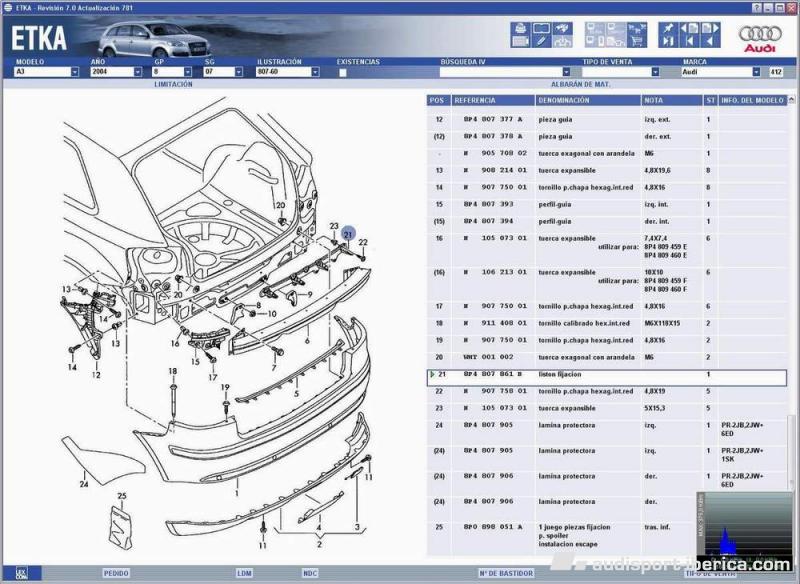Click the Albarán de Mat. label
This screenshot has height=584, width=800.
(x=581, y=84)
